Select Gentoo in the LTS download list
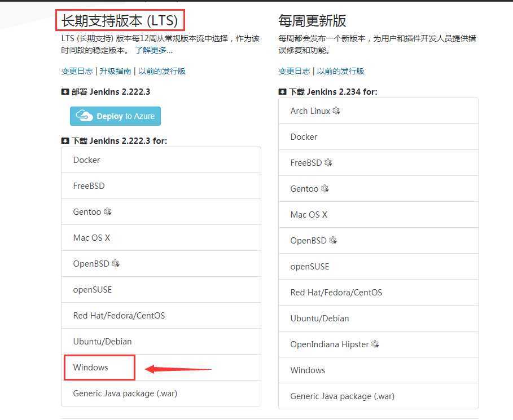The width and height of the screenshot is (513, 420). 161,212
